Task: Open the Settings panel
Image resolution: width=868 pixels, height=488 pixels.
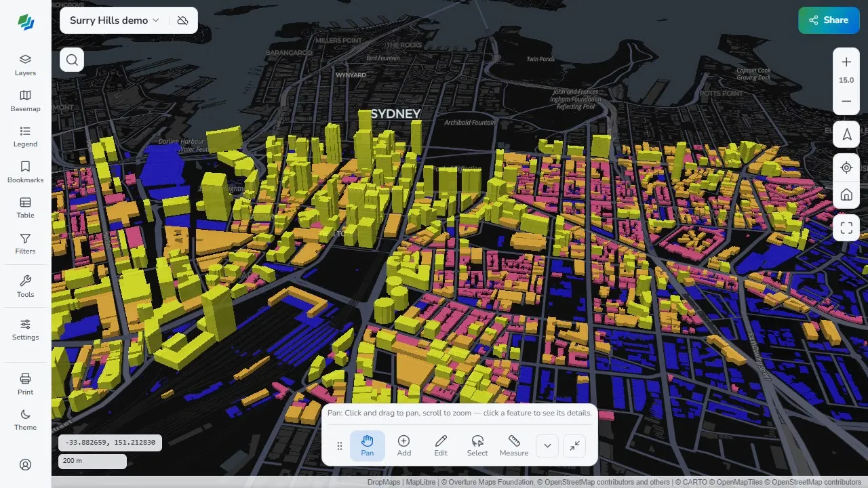Action: 25,329
